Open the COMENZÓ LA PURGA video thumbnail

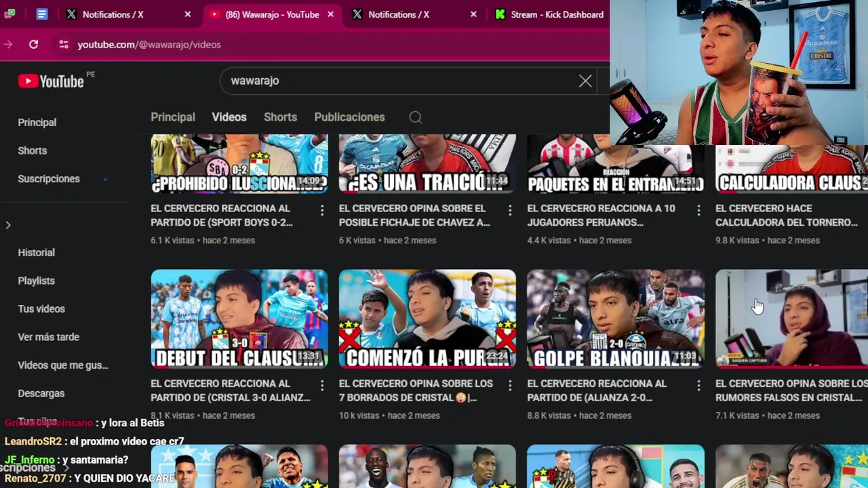[x=427, y=319]
